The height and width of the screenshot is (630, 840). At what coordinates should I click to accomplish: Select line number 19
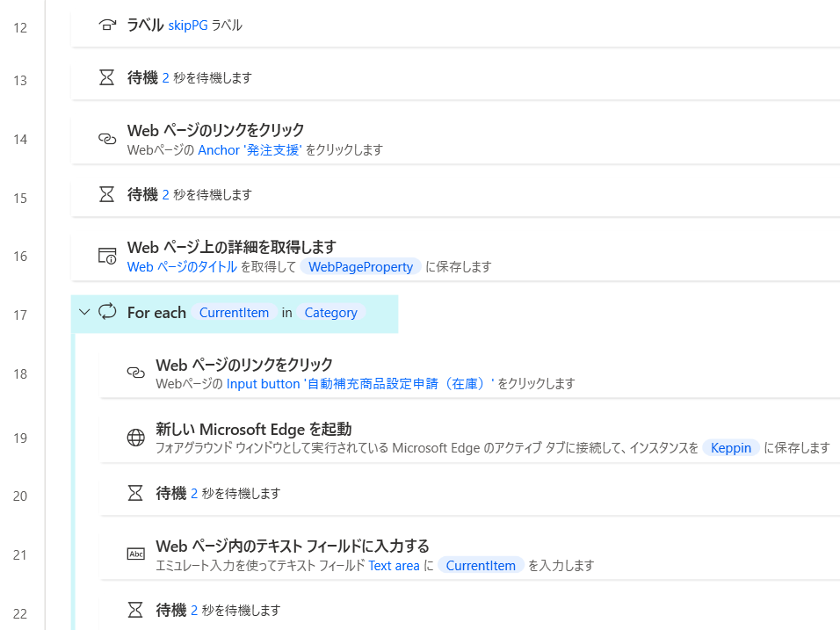tap(20, 438)
